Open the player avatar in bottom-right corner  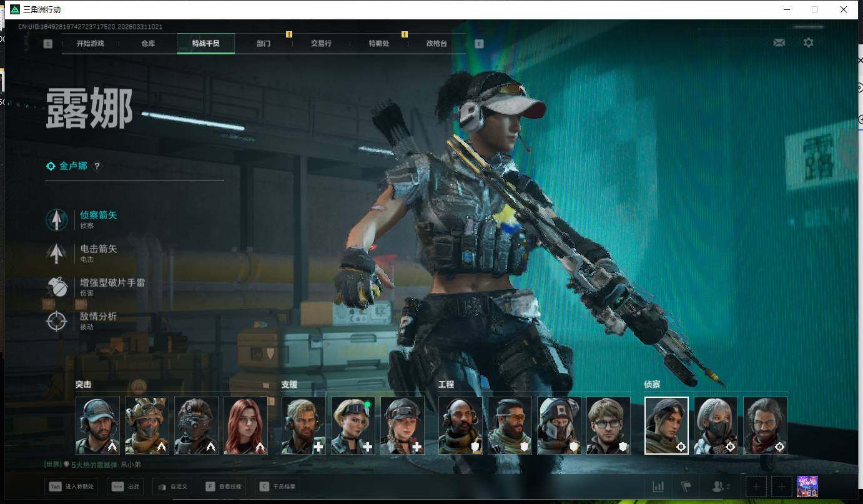[807, 487]
